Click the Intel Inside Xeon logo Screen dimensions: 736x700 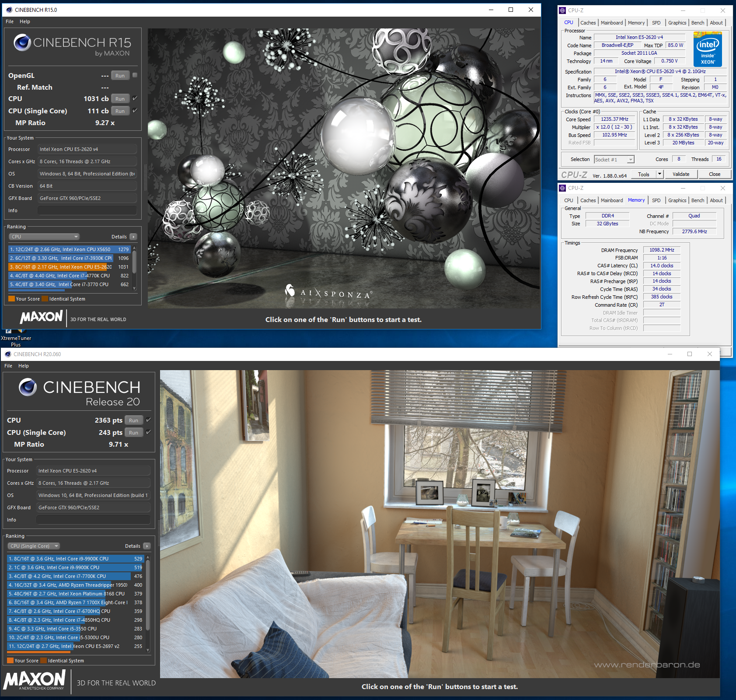click(708, 49)
